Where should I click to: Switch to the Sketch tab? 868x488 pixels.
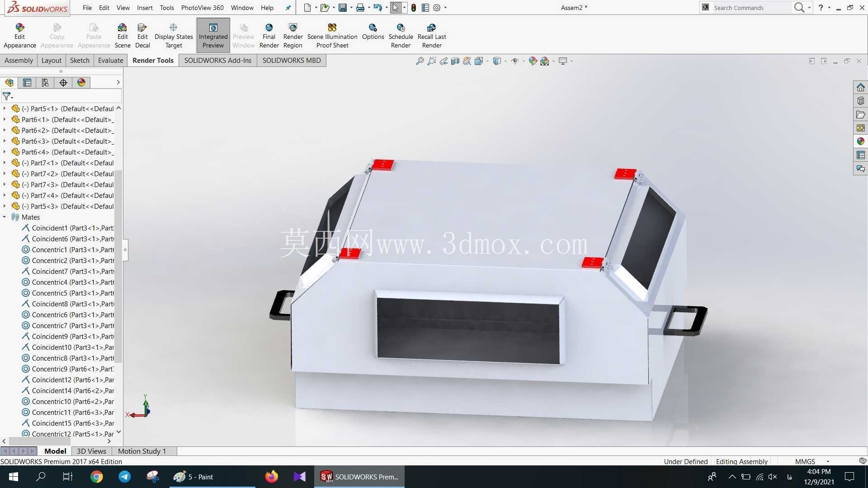(x=80, y=61)
